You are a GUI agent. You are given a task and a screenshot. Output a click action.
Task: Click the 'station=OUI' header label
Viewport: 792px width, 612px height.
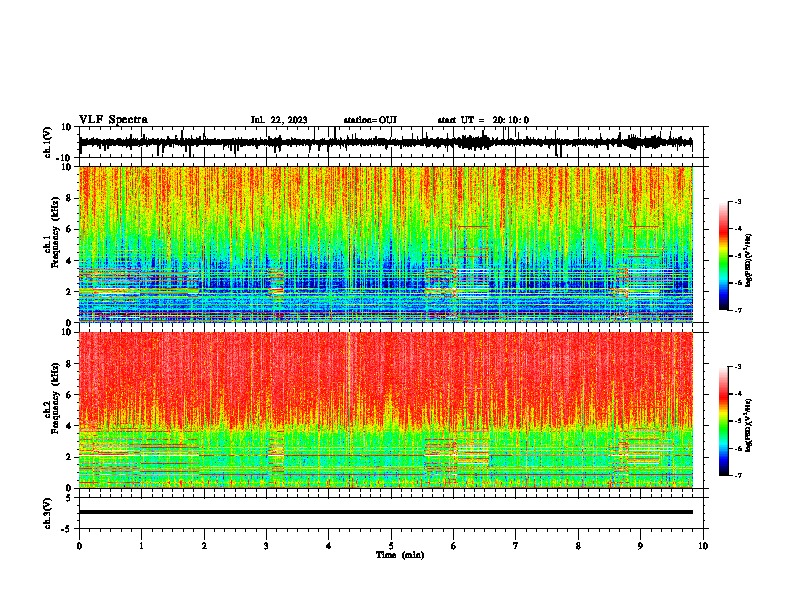370,120
